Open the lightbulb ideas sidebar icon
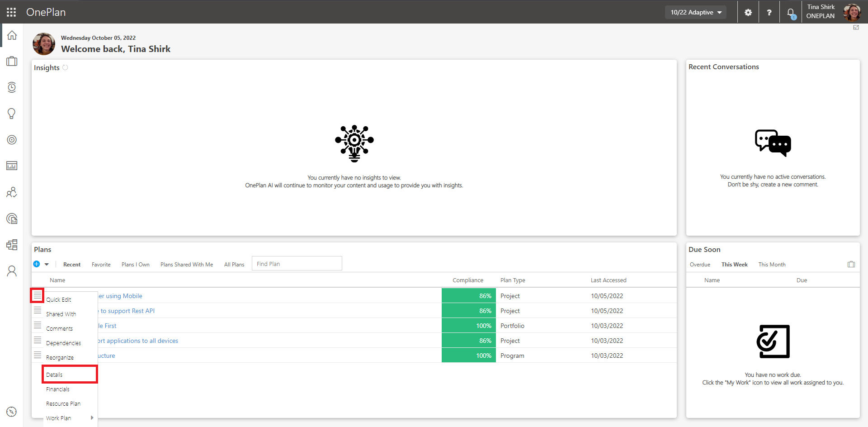Viewport: 868px width, 427px height. [x=12, y=114]
